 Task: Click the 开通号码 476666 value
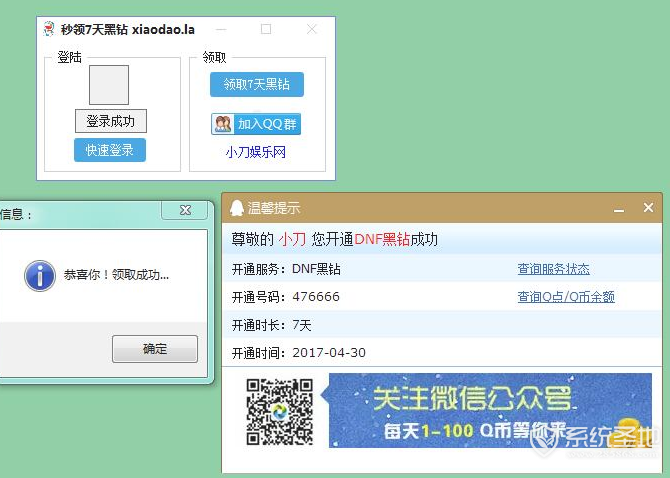click(x=316, y=296)
